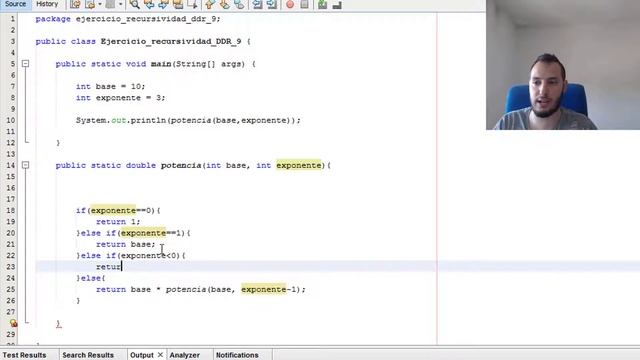640x360 pixels.
Task: Close the Output tab with X
Action: (160, 355)
